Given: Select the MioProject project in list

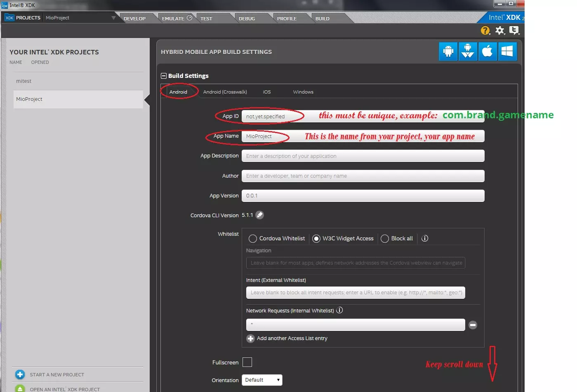Looking at the screenshot, I should pos(78,99).
